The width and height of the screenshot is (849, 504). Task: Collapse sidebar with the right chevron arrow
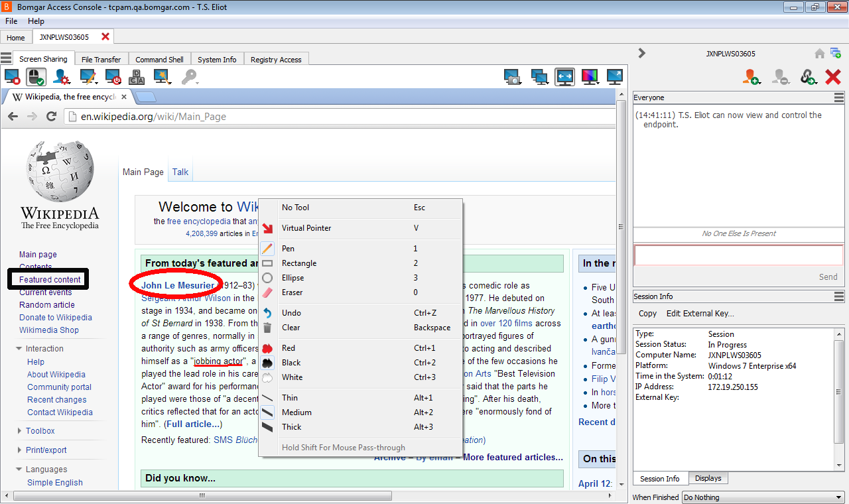(x=641, y=53)
